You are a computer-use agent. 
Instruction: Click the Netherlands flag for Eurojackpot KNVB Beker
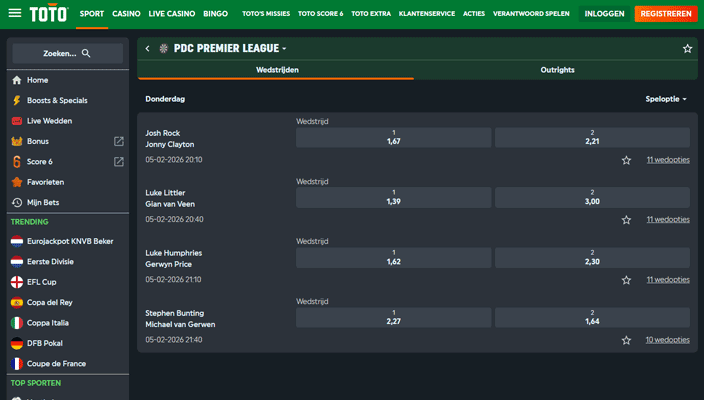(17, 241)
